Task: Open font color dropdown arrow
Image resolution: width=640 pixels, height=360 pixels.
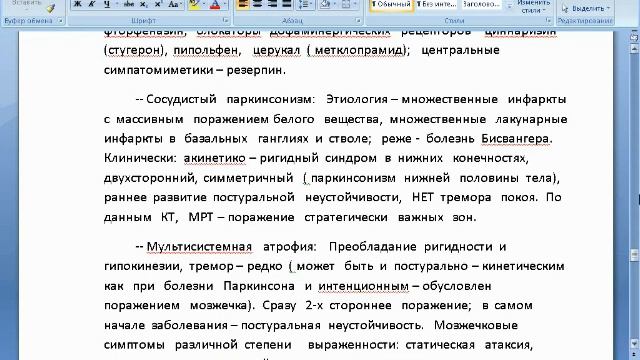Action: (x=224, y=4)
